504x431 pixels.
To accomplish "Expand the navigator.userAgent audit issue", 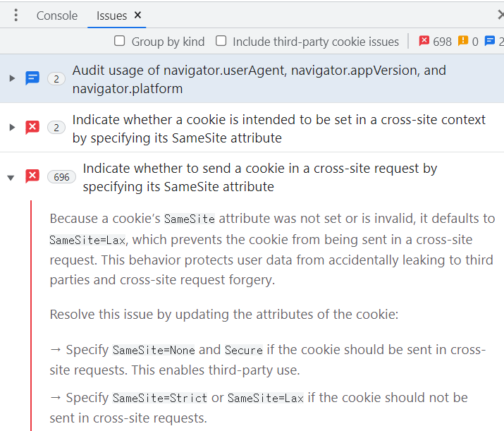I will (12, 78).
